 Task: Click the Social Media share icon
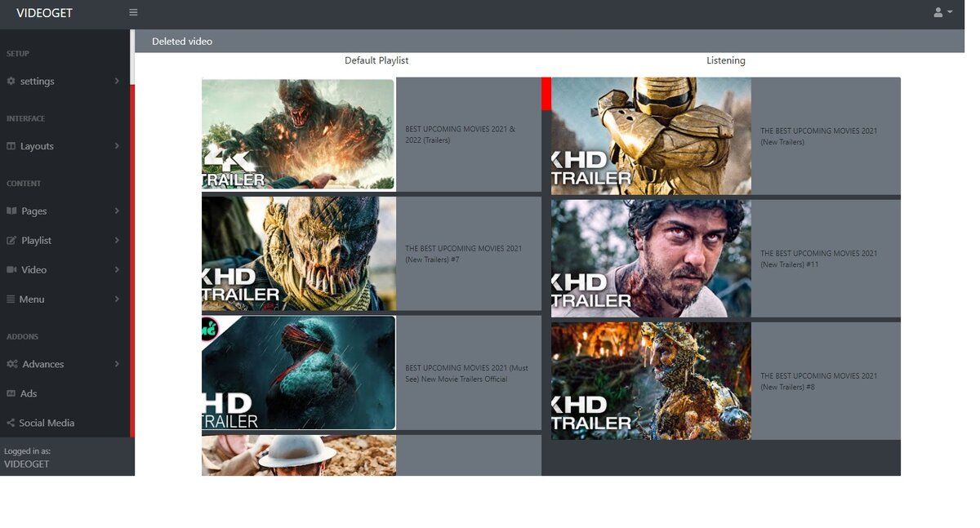click(11, 423)
